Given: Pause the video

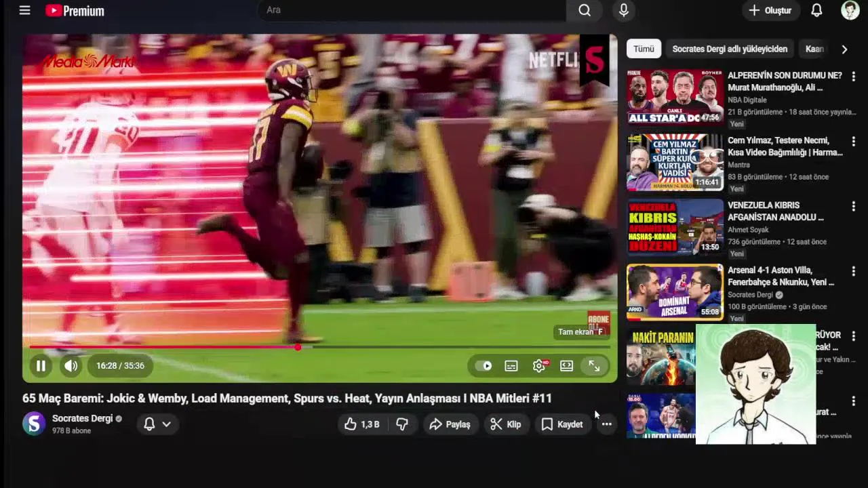Looking at the screenshot, I should [41, 366].
